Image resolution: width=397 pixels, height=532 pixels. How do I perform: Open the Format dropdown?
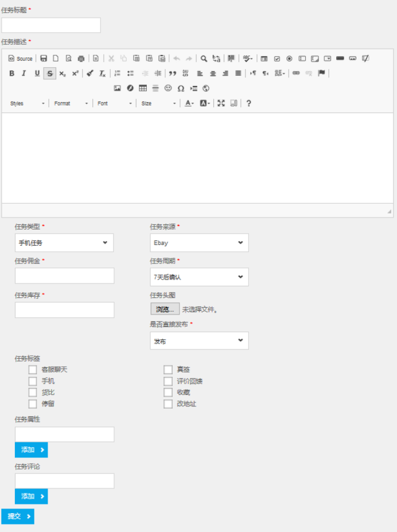[x=71, y=103]
